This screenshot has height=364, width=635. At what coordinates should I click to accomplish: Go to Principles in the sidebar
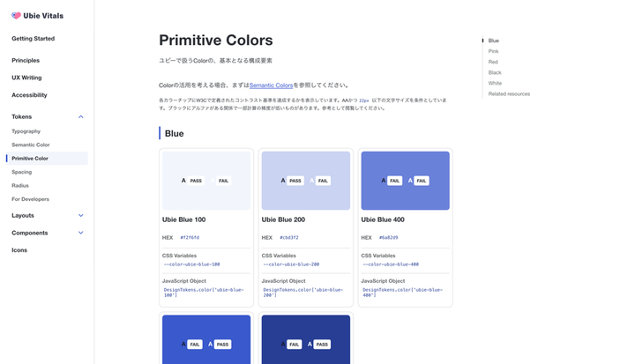pos(26,60)
